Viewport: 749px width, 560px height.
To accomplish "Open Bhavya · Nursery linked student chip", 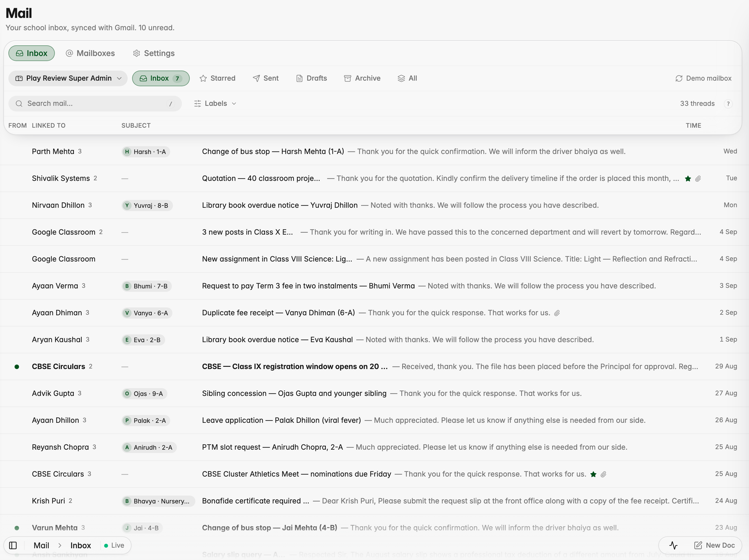I will 158,501.
